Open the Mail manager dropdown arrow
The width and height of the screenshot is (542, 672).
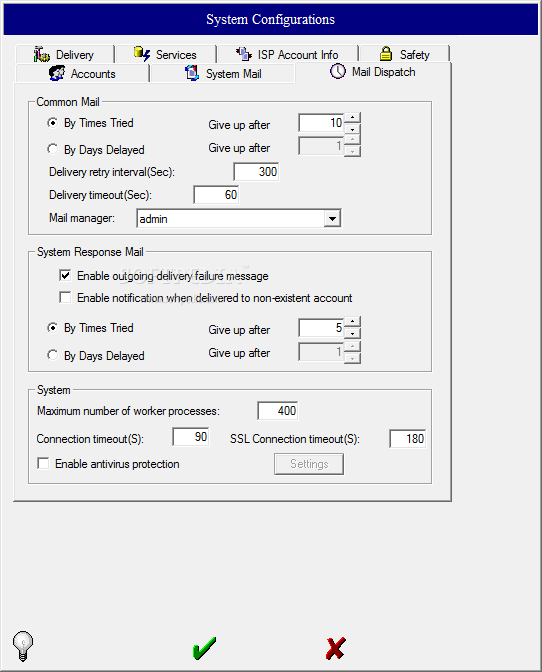pos(332,219)
